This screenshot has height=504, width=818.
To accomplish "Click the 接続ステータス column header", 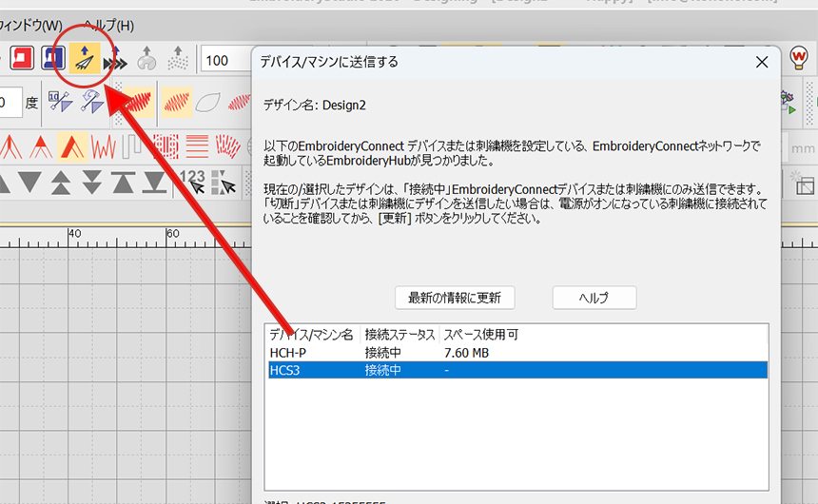I will (399, 335).
